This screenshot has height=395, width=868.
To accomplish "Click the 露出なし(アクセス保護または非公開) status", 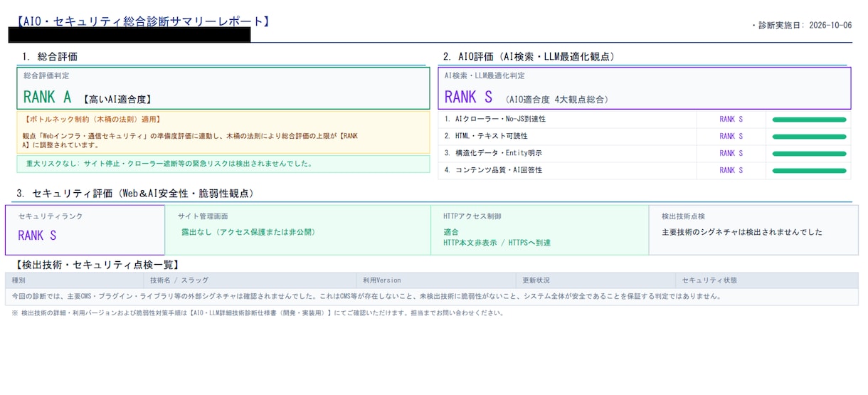I will pyautogui.click(x=248, y=232).
